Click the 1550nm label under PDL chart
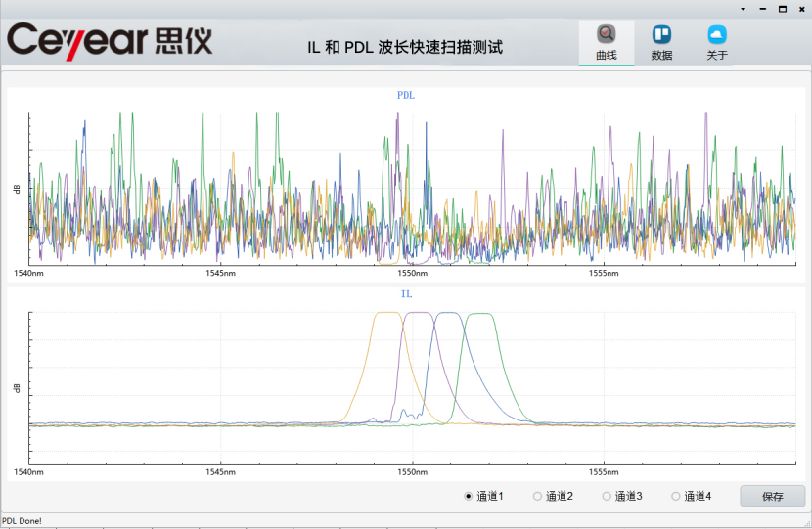This screenshot has height=529, width=812. click(x=412, y=274)
